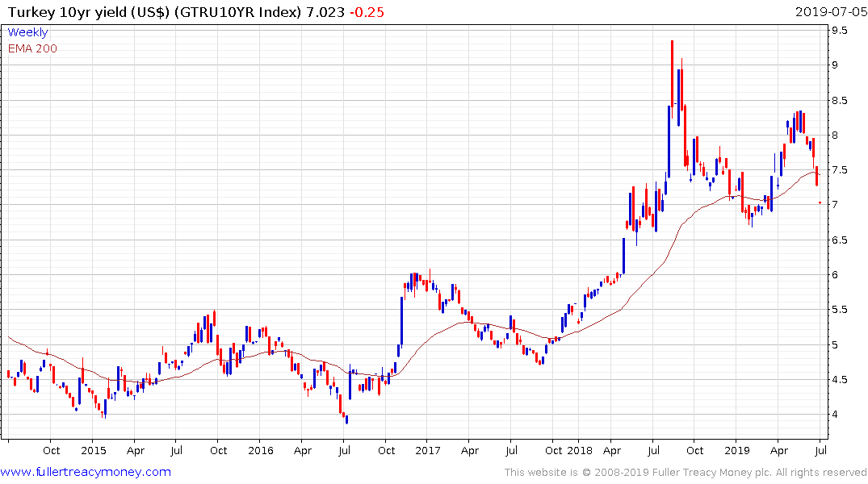Click the red change value -0.25
This screenshot has height=484, width=868.
click(367, 12)
